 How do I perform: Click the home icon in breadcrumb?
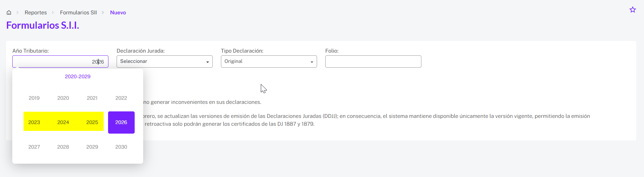tap(9, 13)
